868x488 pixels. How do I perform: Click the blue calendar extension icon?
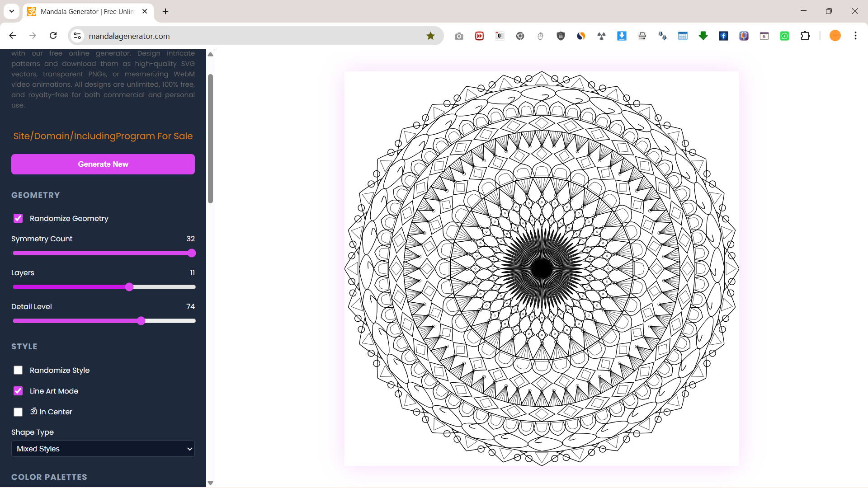coord(683,36)
